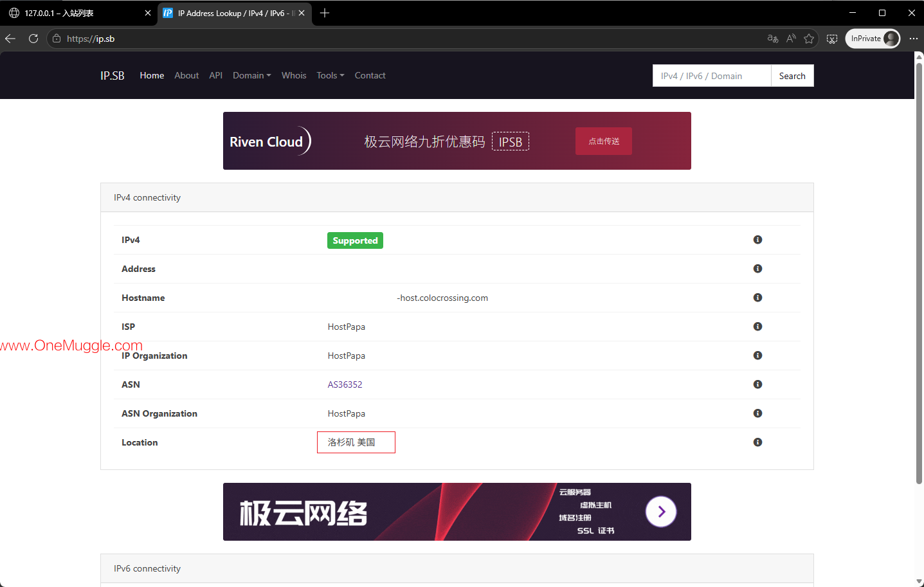The height and width of the screenshot is (587, 924).
Task: Maximize the browser window
Action: pyautogui.click(x=882, y=13)
